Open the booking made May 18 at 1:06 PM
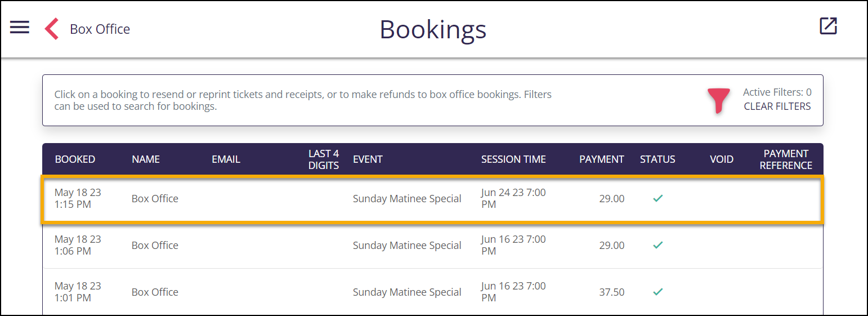The height and width of the screenshot is (316, 868). tap(433, 245)
